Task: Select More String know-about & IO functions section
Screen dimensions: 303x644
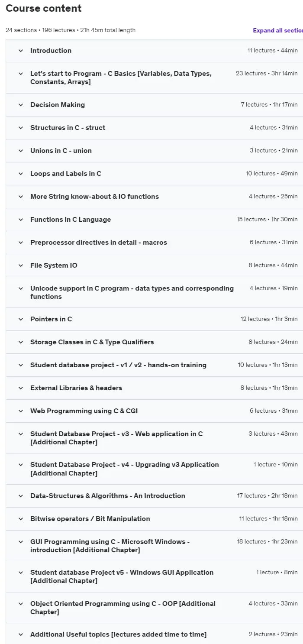Action: point(94,197)
